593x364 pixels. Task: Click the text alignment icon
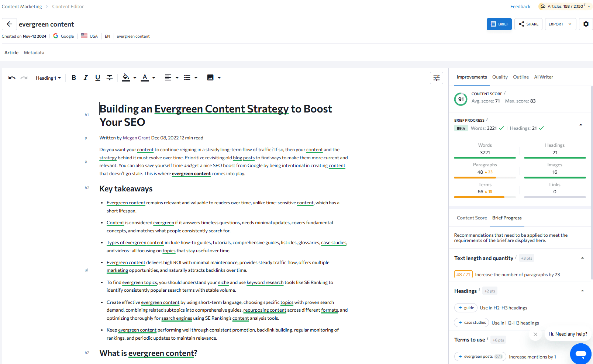(168, 78)
